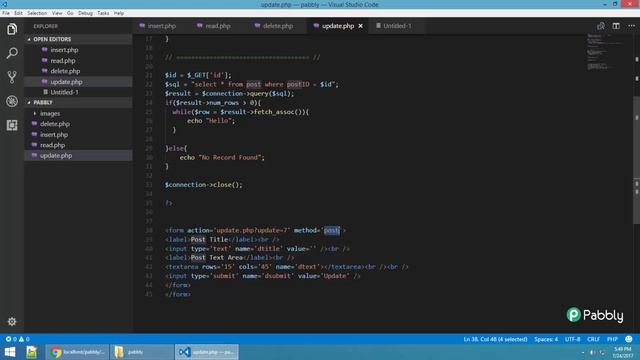
Task: Change indentation via Spaces: 4
Action: pos(546,339)
